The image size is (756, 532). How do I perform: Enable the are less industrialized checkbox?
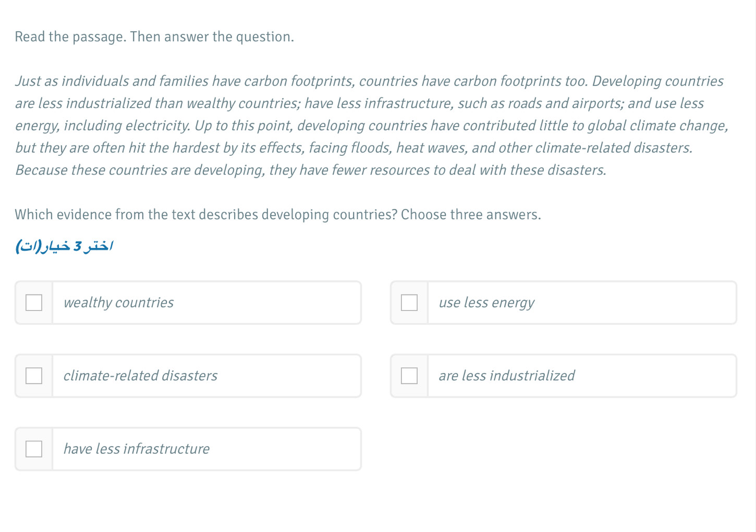(409, 376)
